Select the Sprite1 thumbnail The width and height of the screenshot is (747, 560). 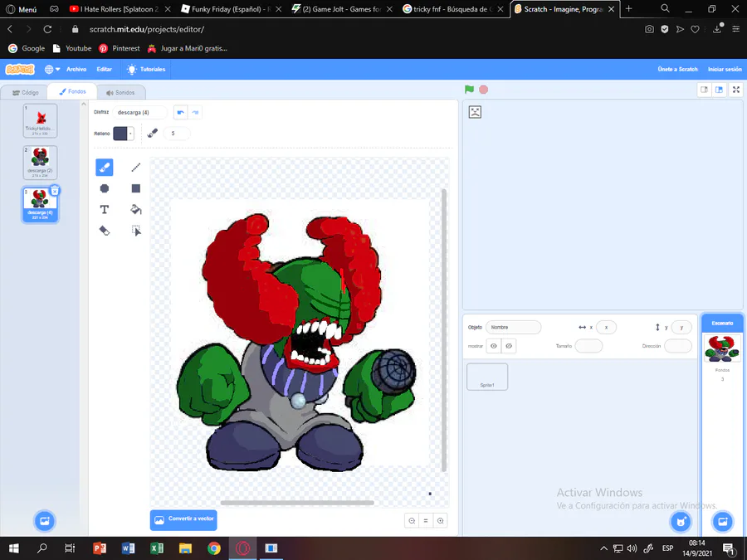tap(487, 377)
